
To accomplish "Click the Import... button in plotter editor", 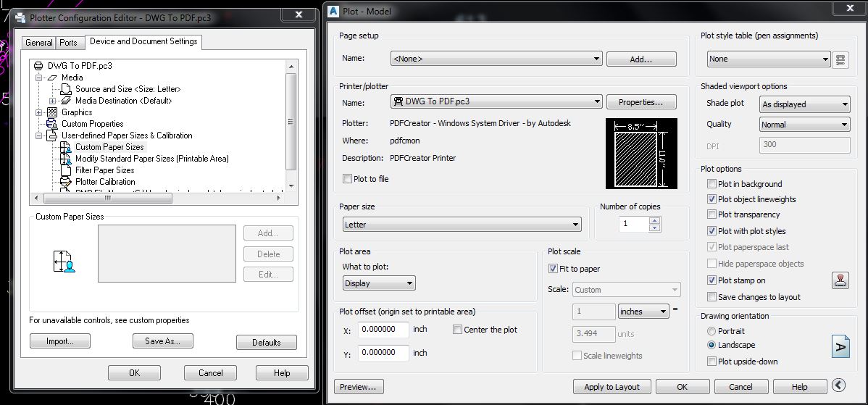I will (60, 341).
